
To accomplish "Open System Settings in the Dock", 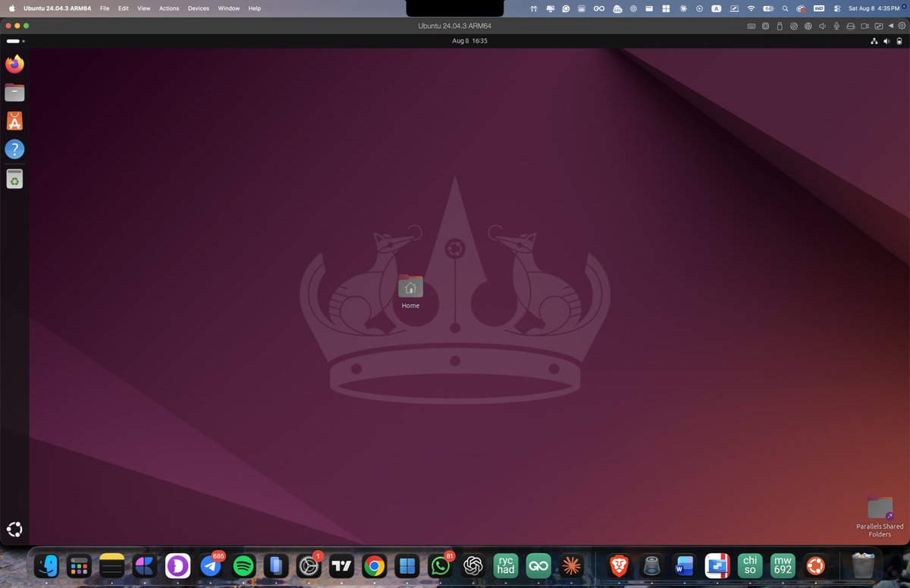I will coord(309,565).
